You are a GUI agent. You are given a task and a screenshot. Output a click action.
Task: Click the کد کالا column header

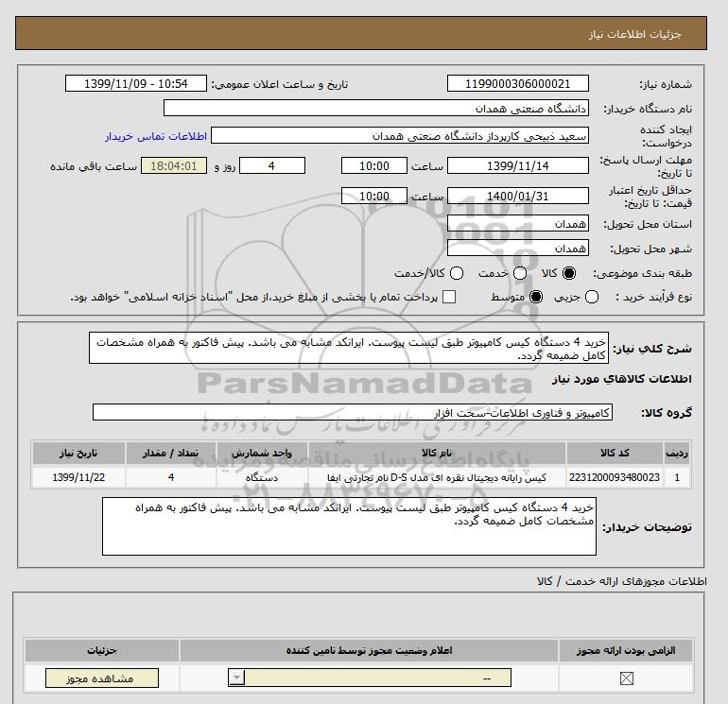pyautogui.click(x=615, y=453)
